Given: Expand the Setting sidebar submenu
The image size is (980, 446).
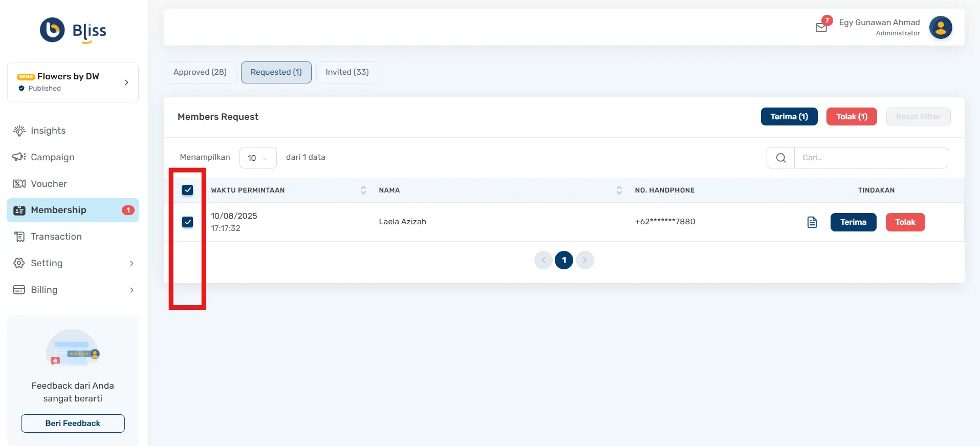Looking at the screenshot, I should click(x=132, y=263).
